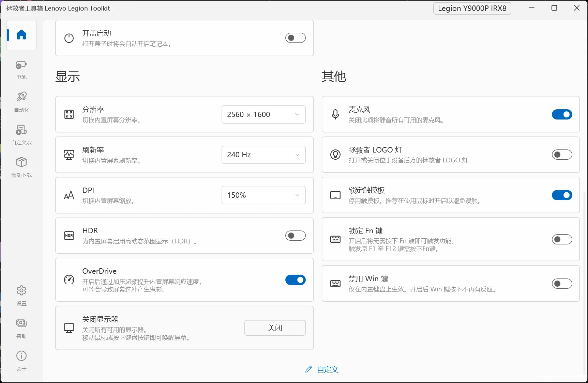
Task: Click the keyboard icon beside 锁定 Fn 键
Action: coord(335,239)
